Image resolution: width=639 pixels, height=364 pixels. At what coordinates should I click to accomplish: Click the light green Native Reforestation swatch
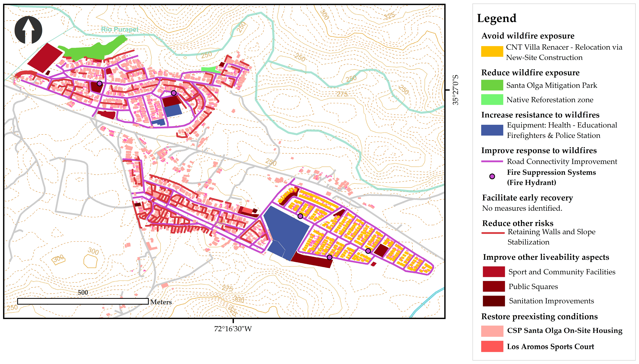492,99
